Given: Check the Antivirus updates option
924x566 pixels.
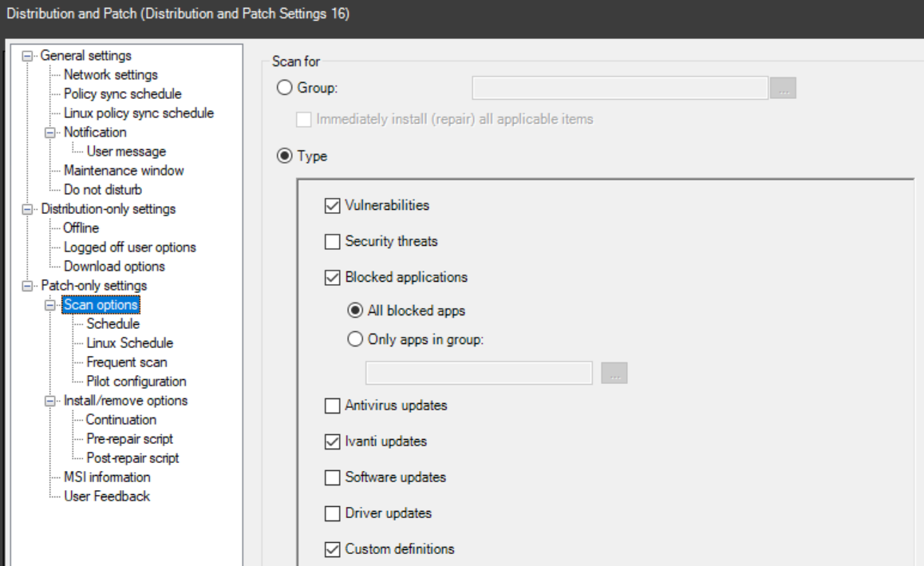Looking at the screenshot, I should pos(333,406).
